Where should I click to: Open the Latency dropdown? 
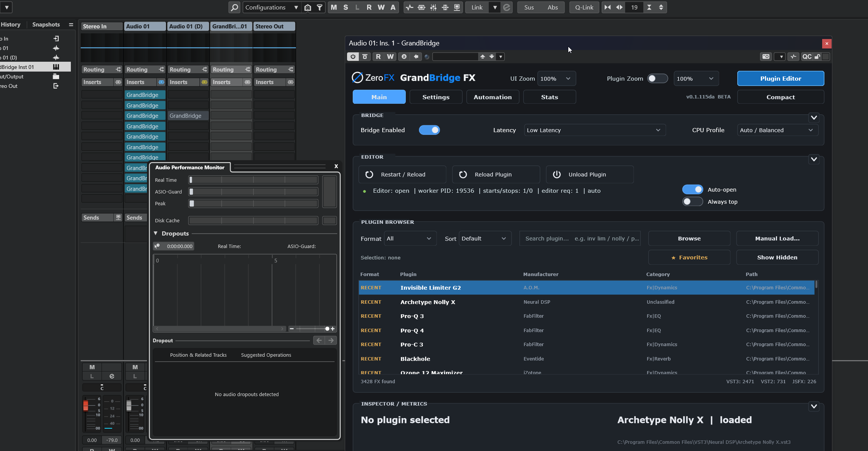594,130
